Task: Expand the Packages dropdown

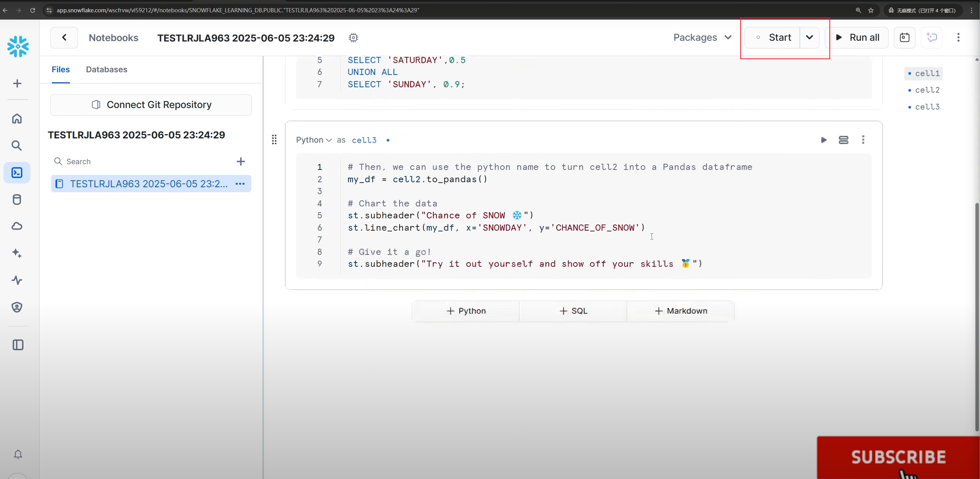Action: (x=702, y=37)
